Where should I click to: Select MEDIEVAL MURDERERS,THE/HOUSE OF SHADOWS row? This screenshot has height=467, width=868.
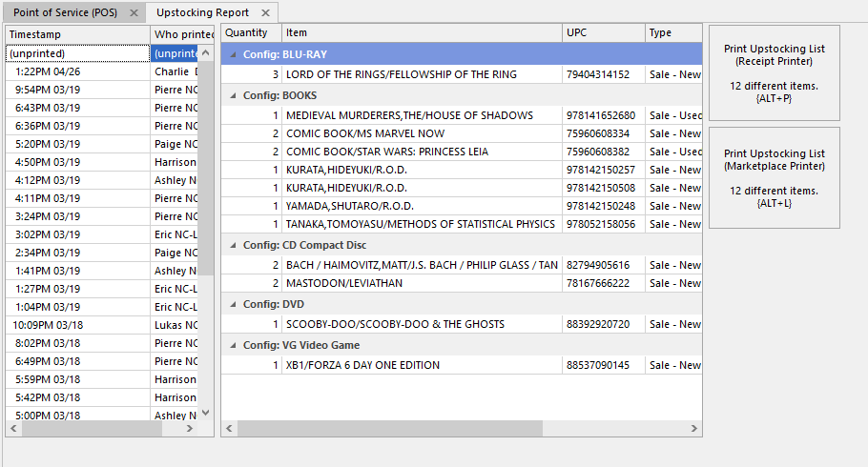pos(462,115)
